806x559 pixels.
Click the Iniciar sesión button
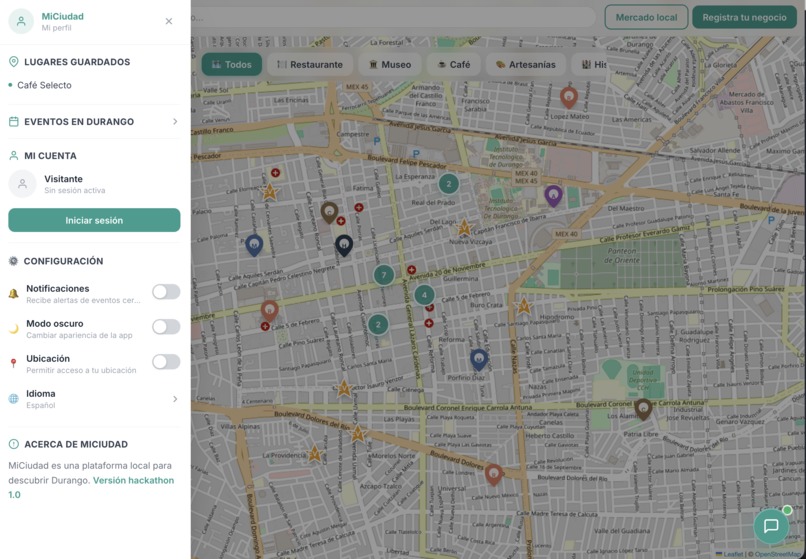[94, 220]
